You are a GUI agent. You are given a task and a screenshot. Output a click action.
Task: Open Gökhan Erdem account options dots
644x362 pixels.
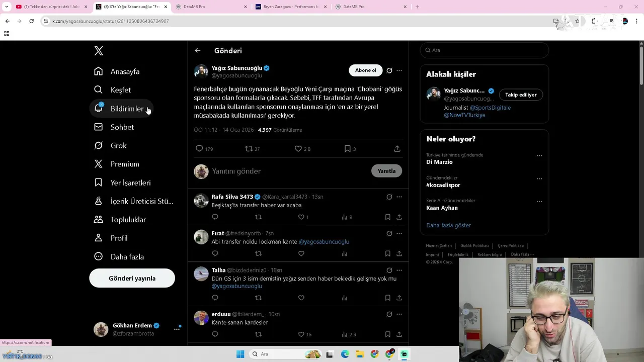(177, 329)
